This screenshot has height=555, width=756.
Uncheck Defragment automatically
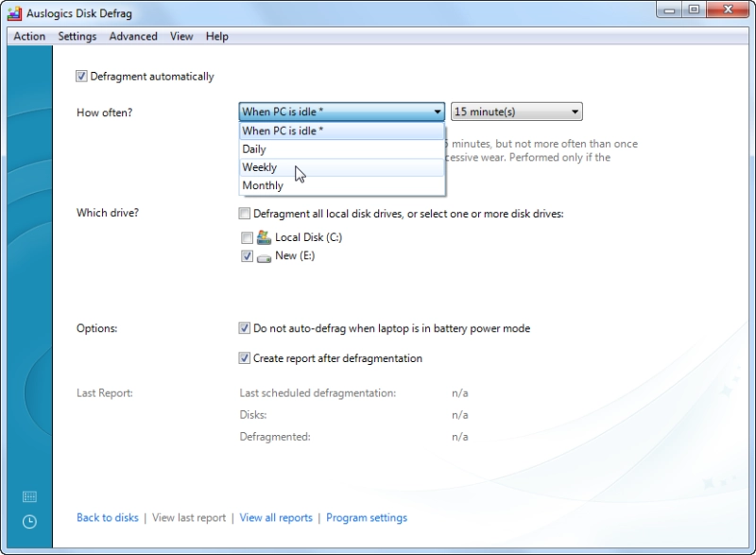(81, 77)
